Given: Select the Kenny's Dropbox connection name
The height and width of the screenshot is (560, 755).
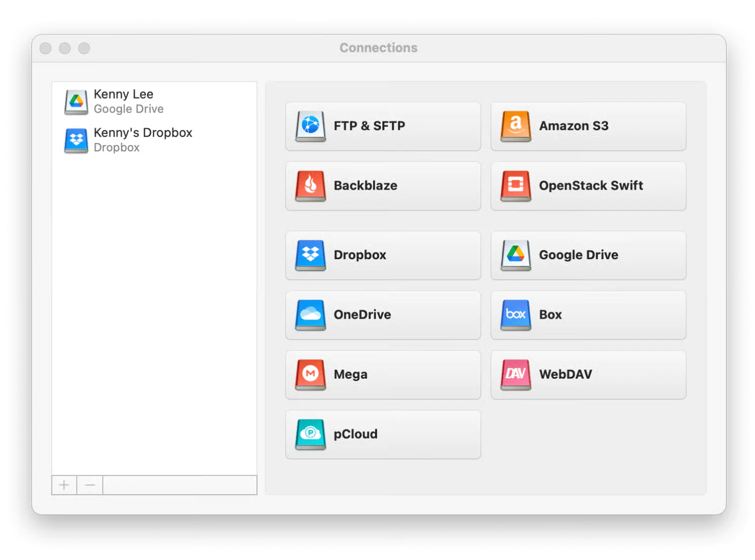Looking at the screenshot, I should (x=143, y=133).
